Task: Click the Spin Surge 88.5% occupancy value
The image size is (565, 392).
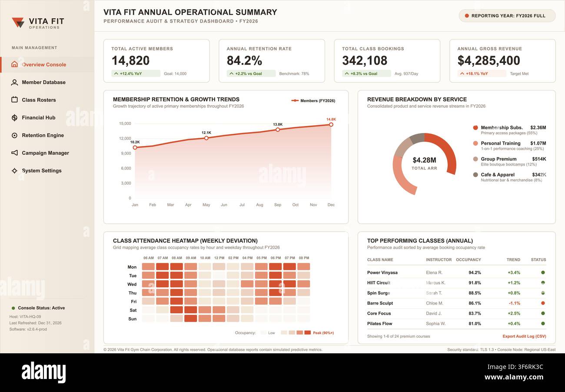Action: [x=475, y=293]
